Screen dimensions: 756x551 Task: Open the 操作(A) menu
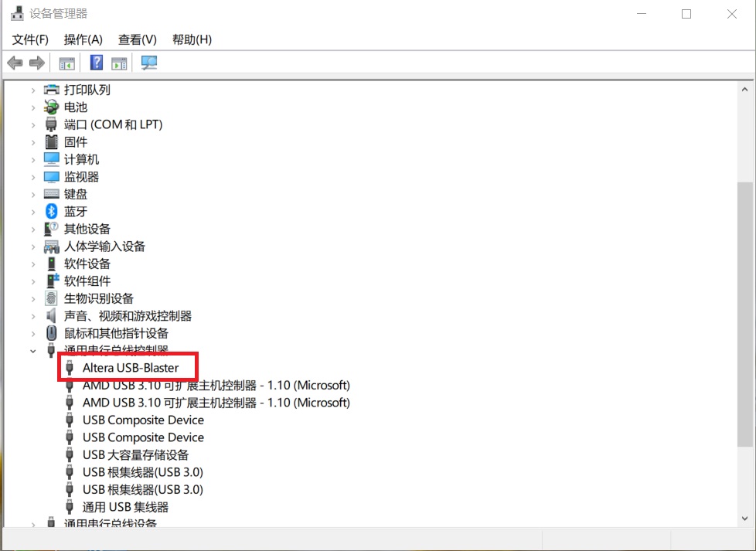click(83, 39)
